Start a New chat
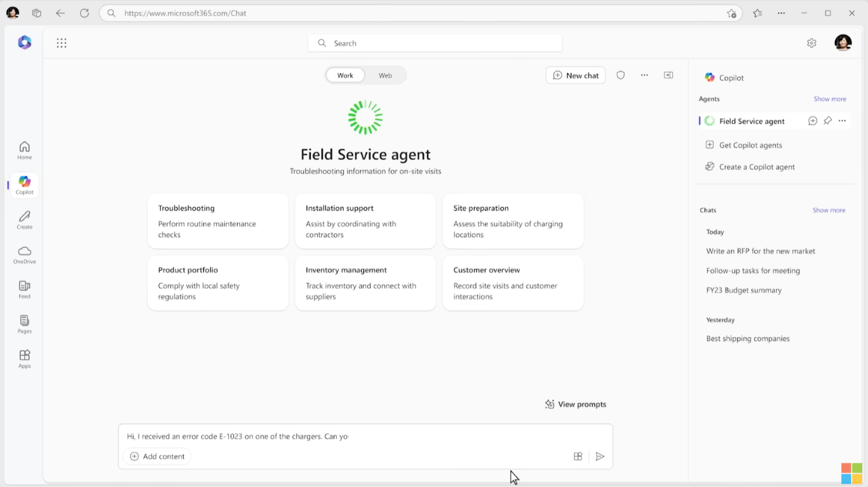 pyautogui.click(x=575, y=74)
